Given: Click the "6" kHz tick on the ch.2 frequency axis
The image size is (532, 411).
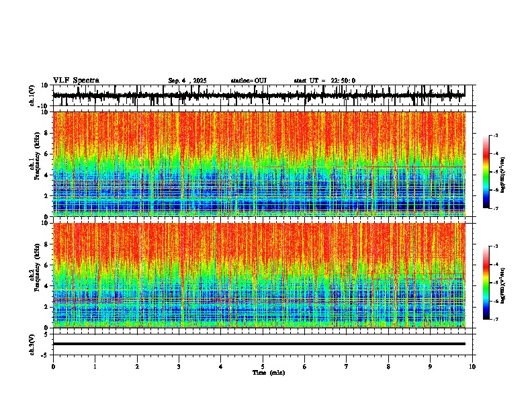Looking at the screenshot, I should pyautogui.click(x=47, y=265).
